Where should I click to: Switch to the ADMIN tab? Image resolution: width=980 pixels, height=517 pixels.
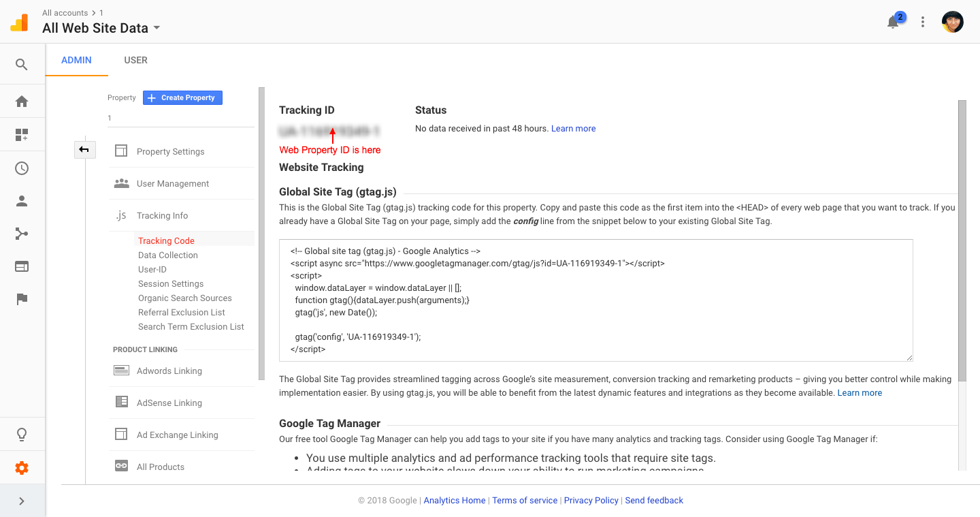pos(76,60)
